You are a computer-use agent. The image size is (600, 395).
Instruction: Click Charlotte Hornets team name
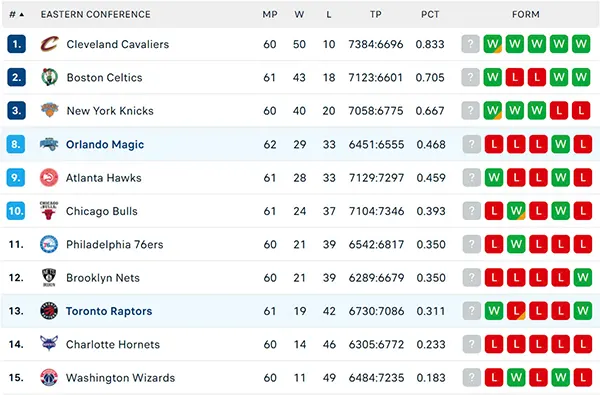point(113,344)
